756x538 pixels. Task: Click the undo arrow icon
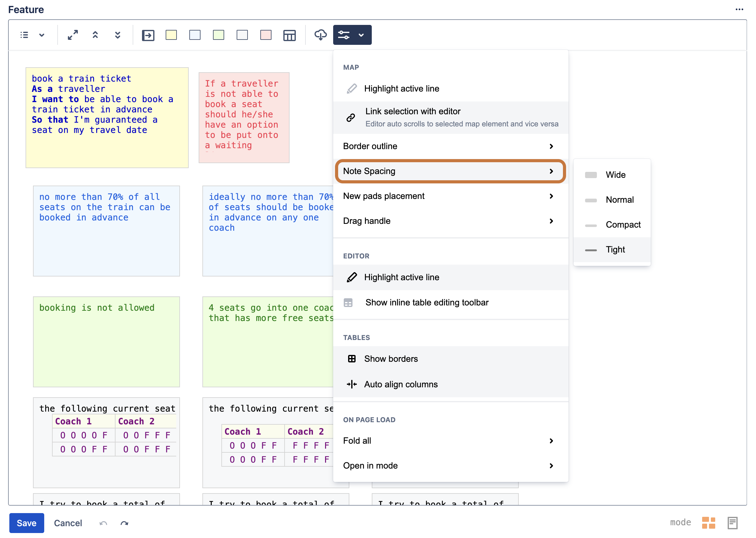pyautogui.click(x=103, y=523)
